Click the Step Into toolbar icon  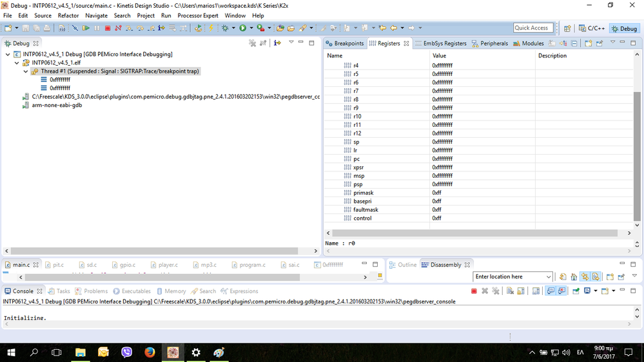pyautogui.click(x=130, y=28)
